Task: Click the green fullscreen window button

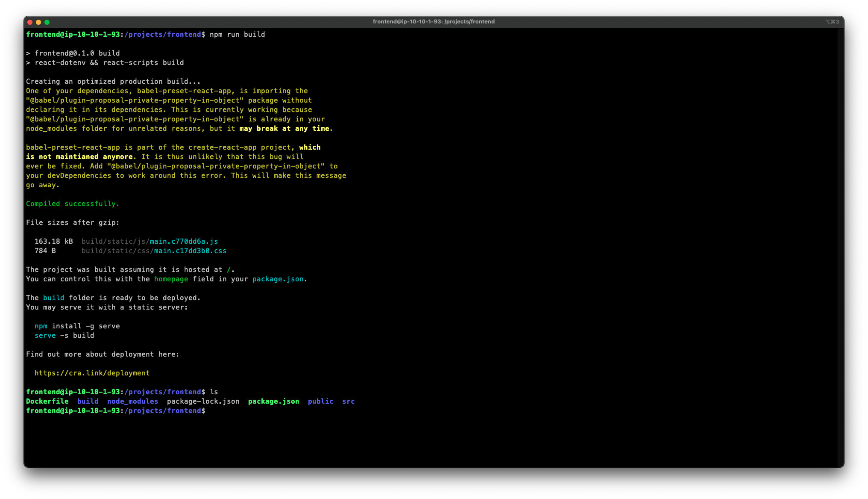Action: coord(47,22)
